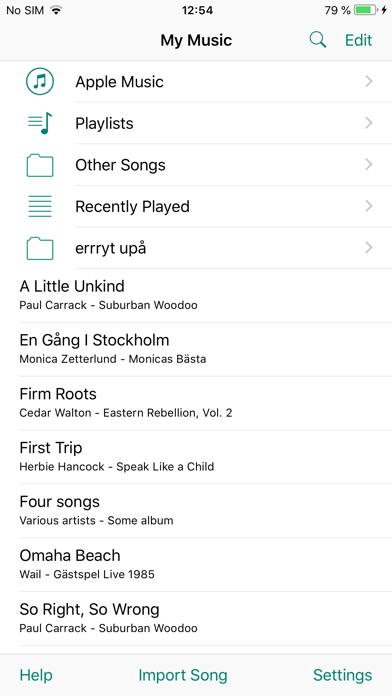392x696 pixels.
Task: Open Import Song
Action: [183, 675]
